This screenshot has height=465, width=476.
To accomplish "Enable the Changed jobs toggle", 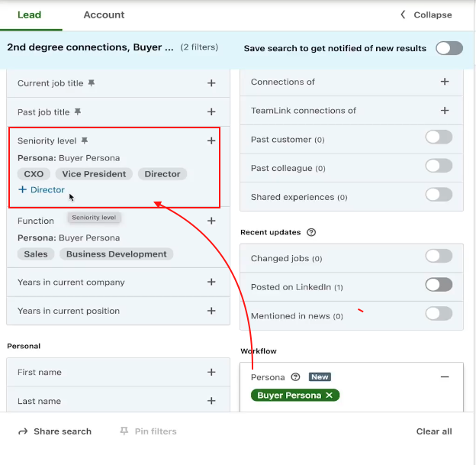I will (x=439, y=257).
